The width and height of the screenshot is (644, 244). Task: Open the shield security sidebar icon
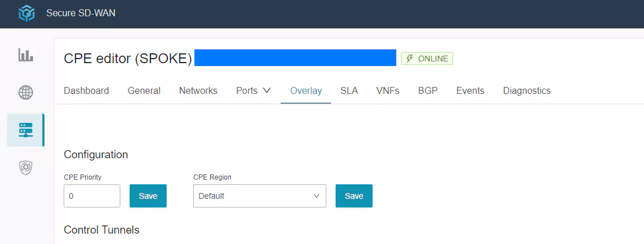tap(26, 167)
